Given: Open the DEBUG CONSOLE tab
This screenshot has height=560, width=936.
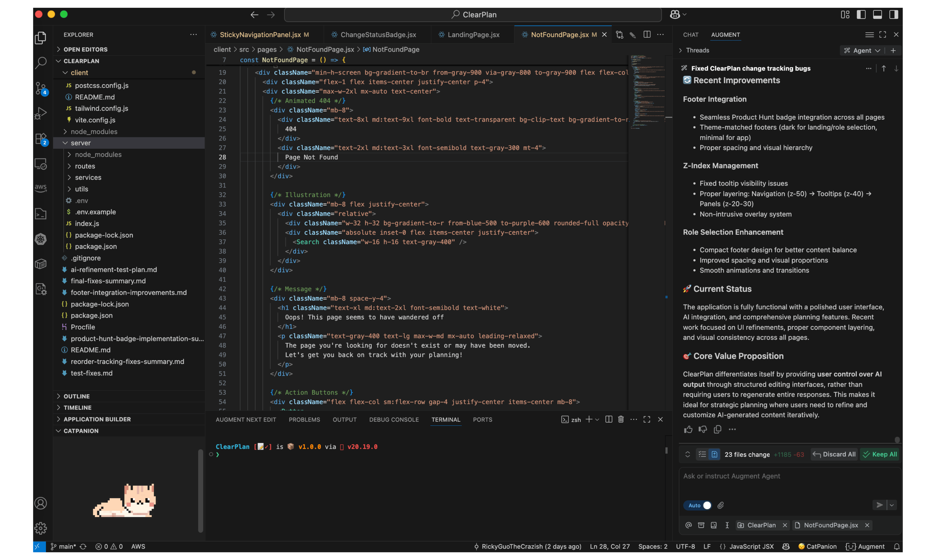Looking at the screenshot, I should point(394,419).
